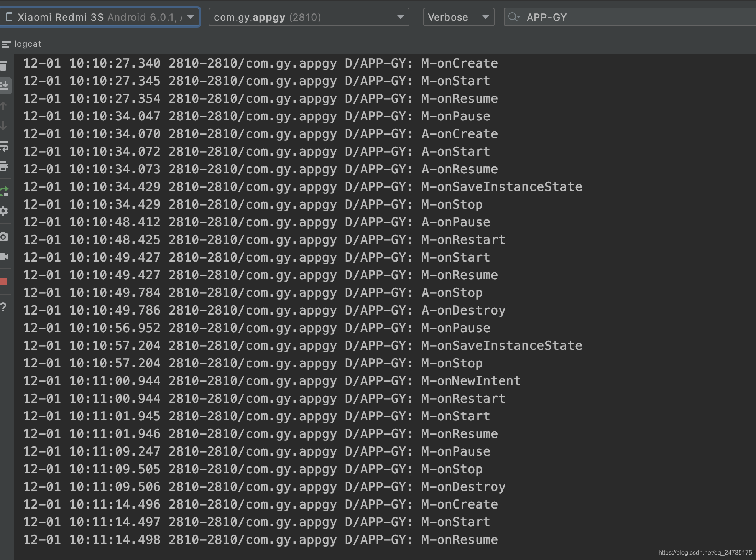Toggle scroll to end of log
The image size is (756, 560).
[x=5, y=85]
